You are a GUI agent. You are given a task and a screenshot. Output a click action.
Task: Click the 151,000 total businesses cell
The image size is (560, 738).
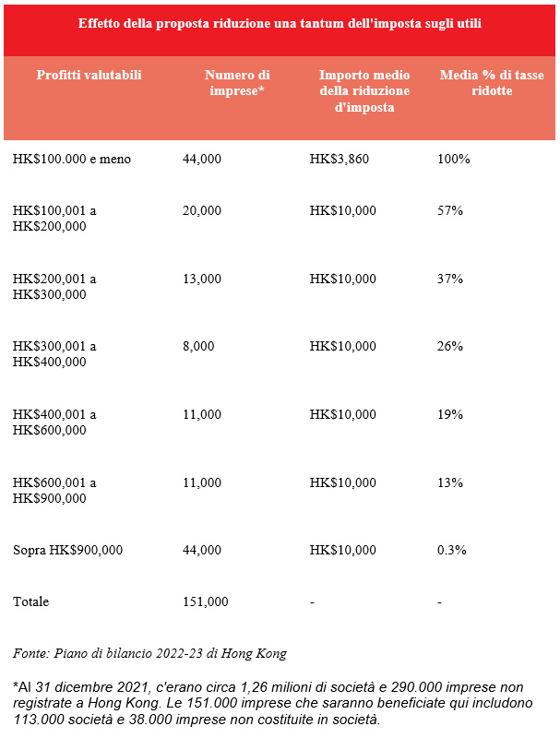(206, 602)
